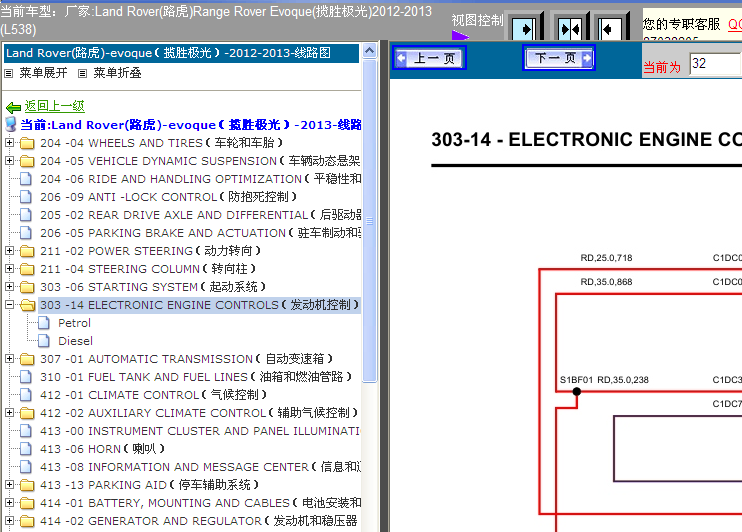
Task: Click the green back arrow icon
Action: [13, 107]
